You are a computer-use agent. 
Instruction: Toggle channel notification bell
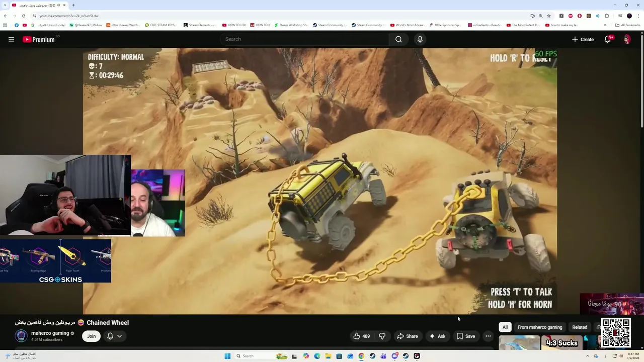click(110, 336)
